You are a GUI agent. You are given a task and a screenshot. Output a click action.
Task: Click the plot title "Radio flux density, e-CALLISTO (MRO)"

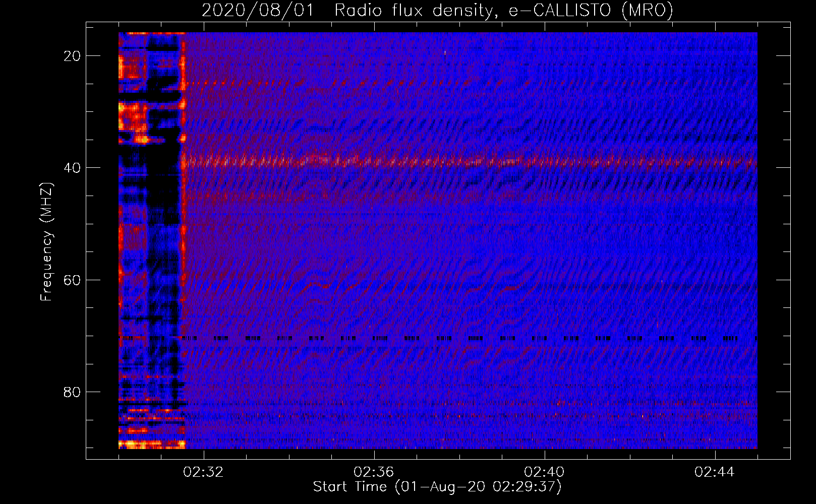point(504,10)
